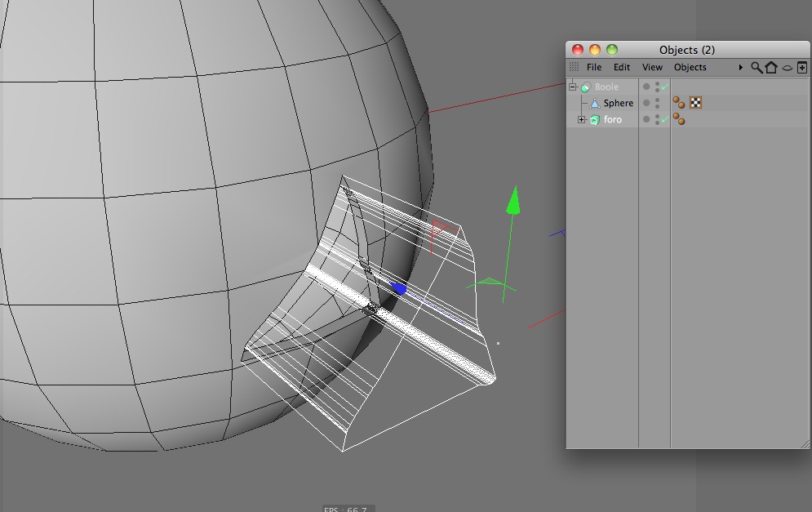Click the grey layer dot on foro row
The image size is (812, 512).
coord(646,119)
